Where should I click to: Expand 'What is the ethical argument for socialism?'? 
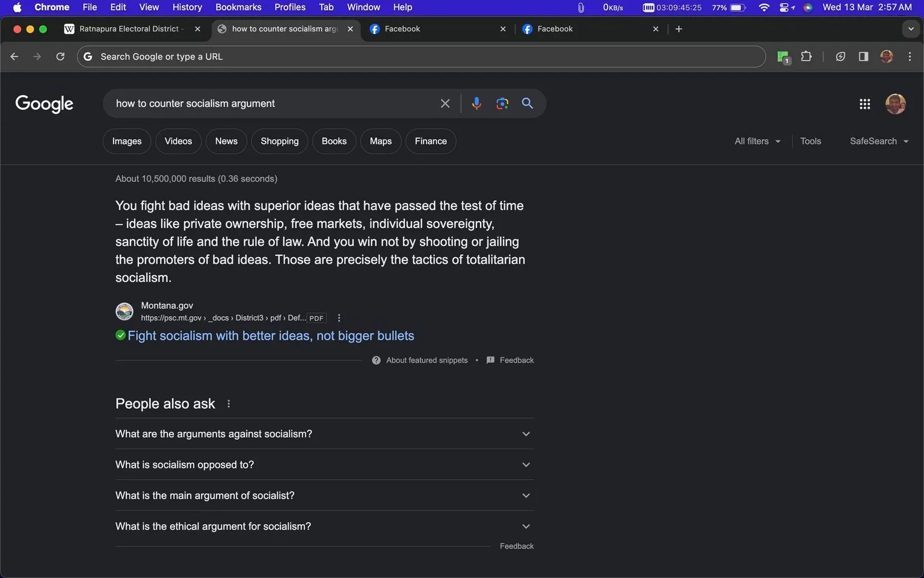tap(324, 526)
